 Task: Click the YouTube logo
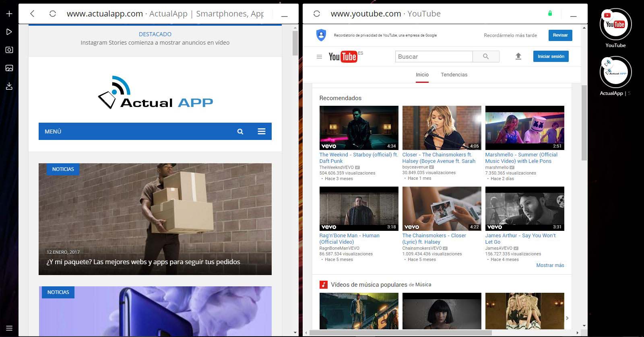343,57
